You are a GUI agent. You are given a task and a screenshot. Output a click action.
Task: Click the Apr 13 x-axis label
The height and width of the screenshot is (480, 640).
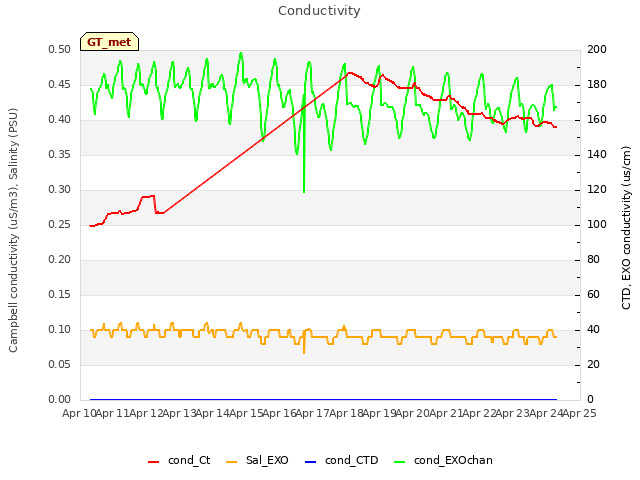179,413
